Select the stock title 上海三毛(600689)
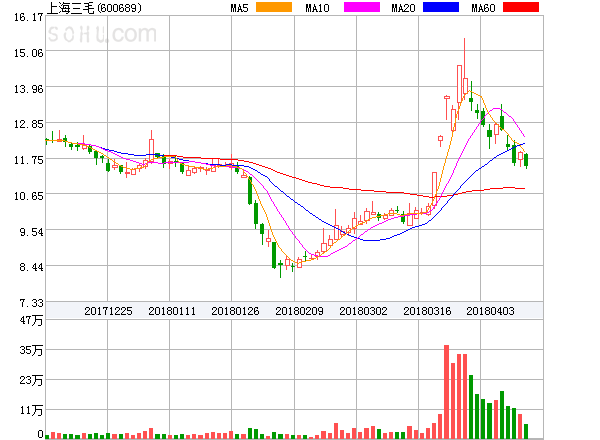The width and height of the screenshot is (600, 440). coord(94,8)
